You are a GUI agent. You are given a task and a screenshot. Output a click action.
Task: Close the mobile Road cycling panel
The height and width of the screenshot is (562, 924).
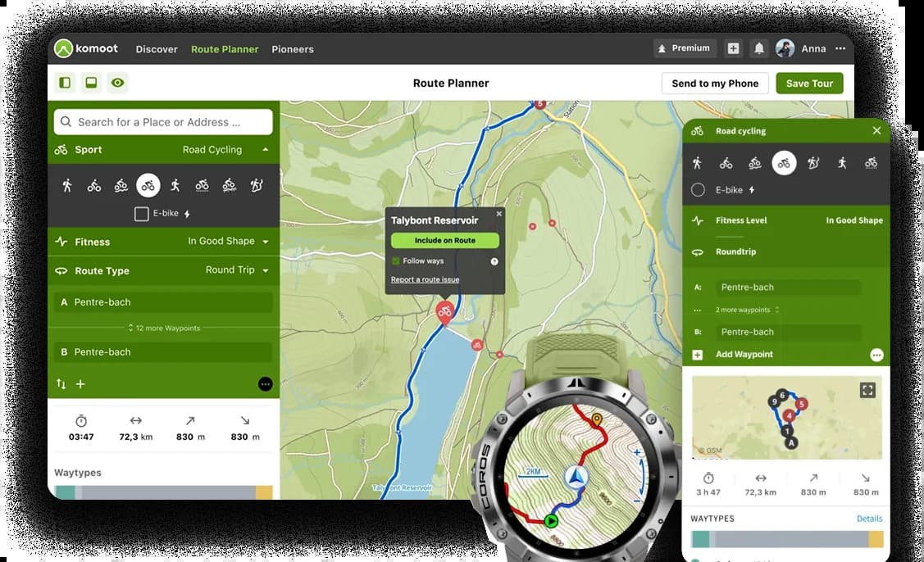tap(877, 131)
